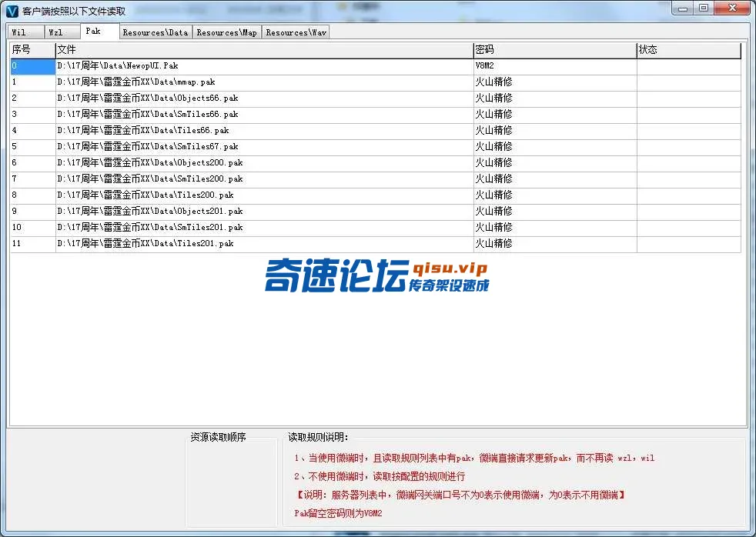Viewport: 756px width, 537px height.
Task: Select the SmTiles201.pak file row
Action: point(375,227)
